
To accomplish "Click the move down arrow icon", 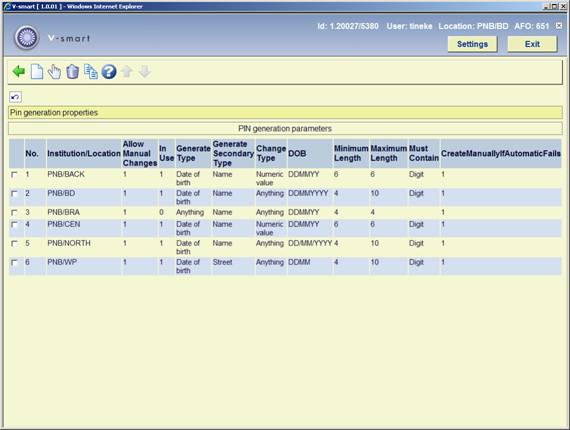I will click(145, 72).
